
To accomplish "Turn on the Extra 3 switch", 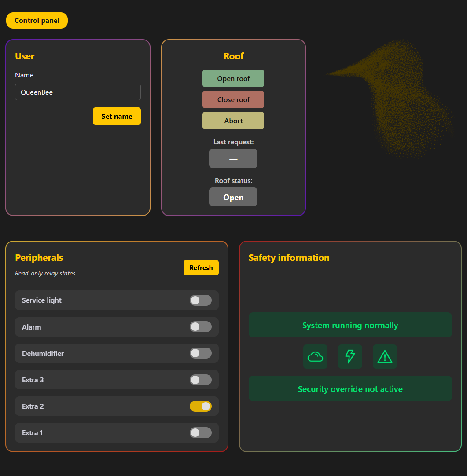I will (201, 380).
